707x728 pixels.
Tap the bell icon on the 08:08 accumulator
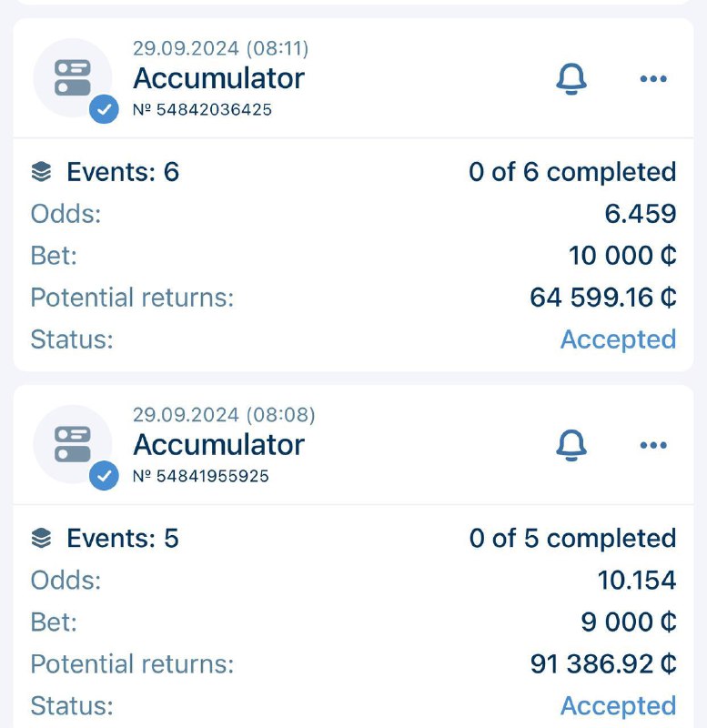pyautogui.click(x=571, y=446)
